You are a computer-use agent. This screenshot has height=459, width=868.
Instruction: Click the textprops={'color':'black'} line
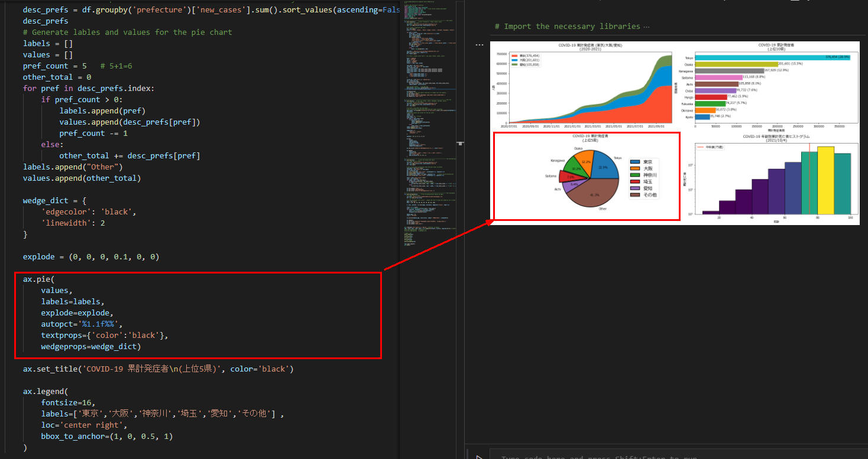point(105,335)
